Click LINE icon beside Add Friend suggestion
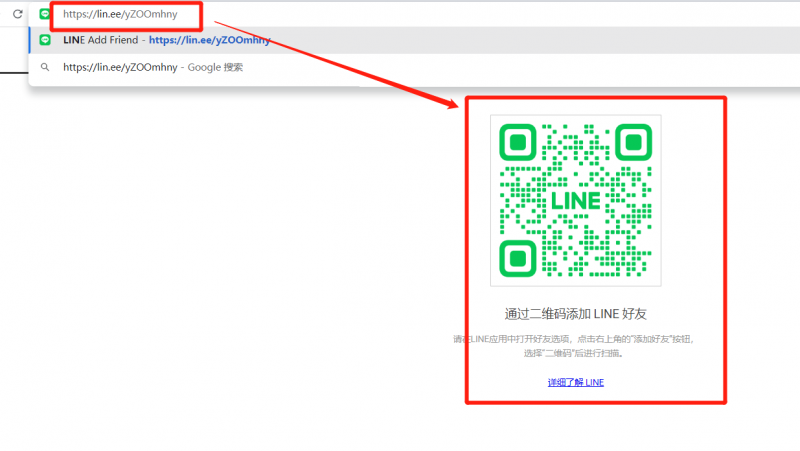Viewport: 800px width, 451px height. click(45, 40)
